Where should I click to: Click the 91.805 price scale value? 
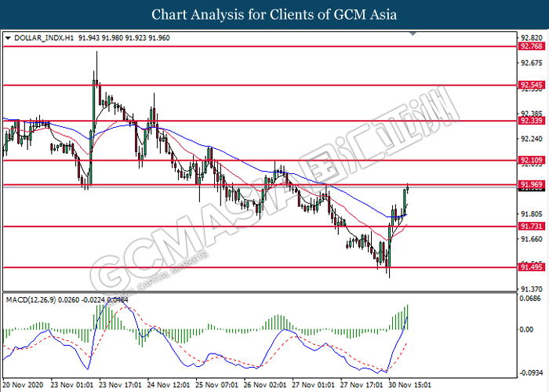[x=532, y=214]
